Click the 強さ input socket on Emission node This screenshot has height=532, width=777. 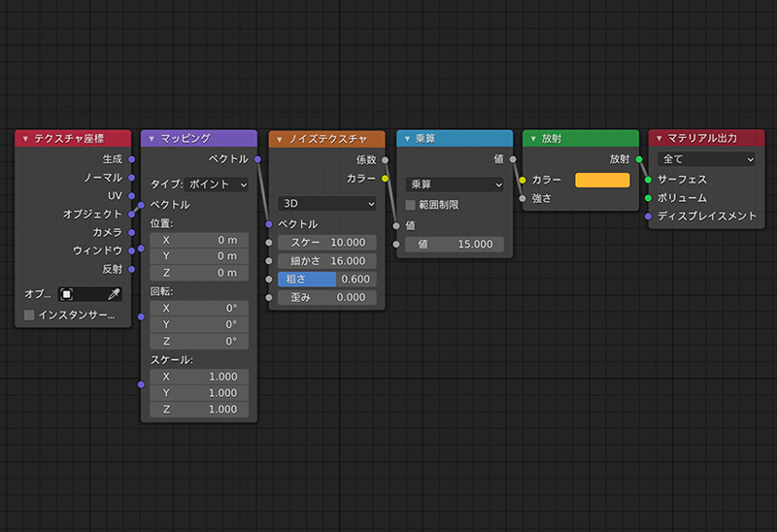click(523, 198)
